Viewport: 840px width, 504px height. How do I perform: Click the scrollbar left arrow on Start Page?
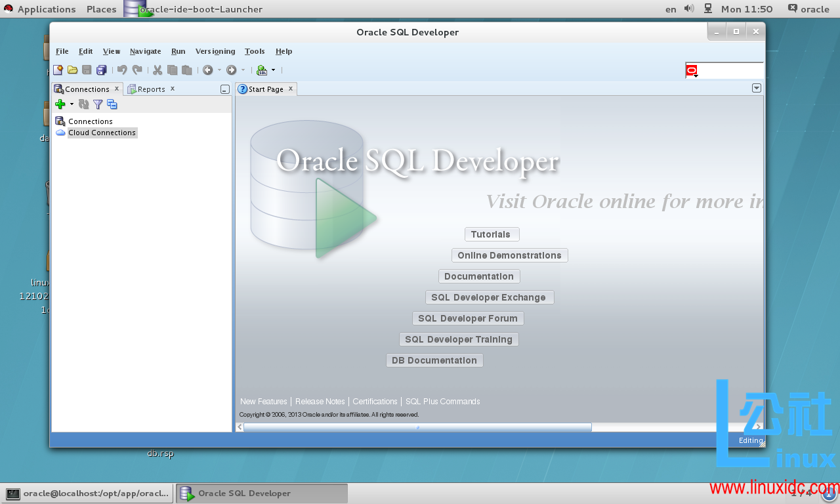240,427
